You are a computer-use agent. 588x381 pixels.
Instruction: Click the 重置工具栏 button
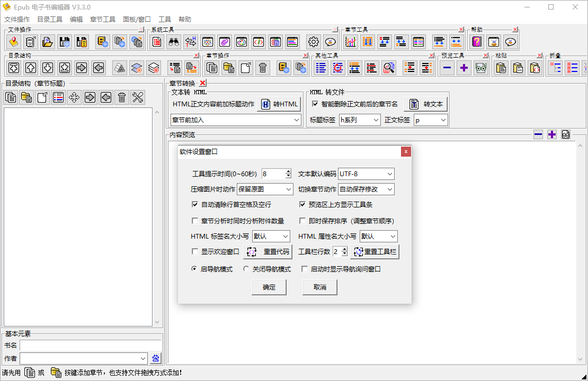point(375,252)
